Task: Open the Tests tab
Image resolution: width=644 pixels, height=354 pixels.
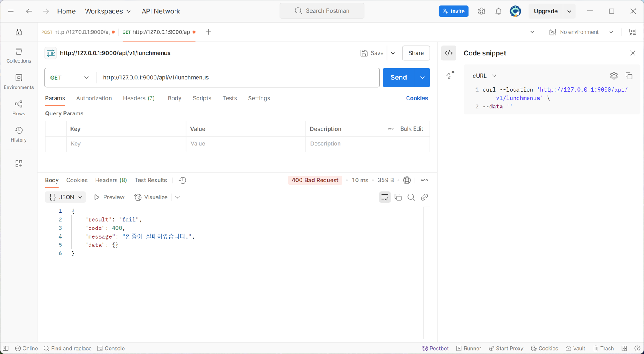Action: pyautogui.click(x=229, y=98)
